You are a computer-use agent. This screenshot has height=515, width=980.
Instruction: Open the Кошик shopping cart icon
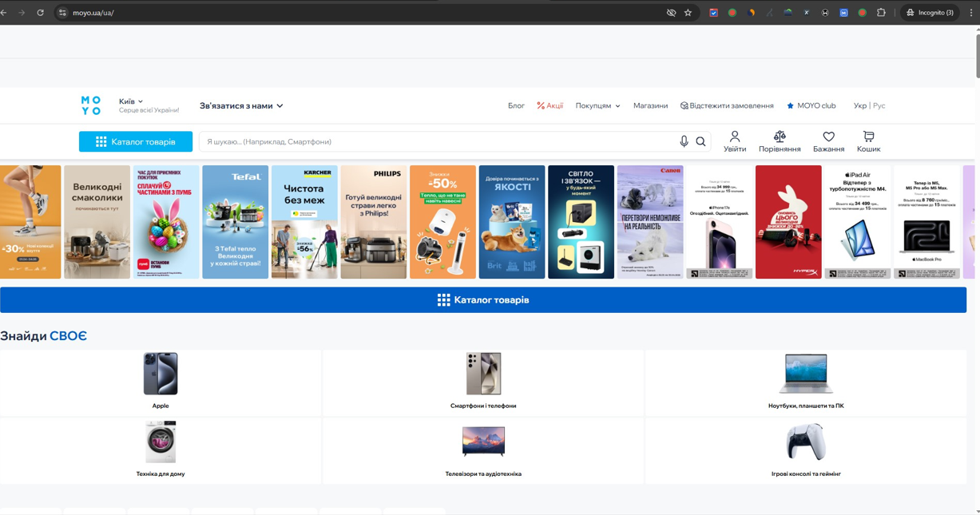click(868, 141)
